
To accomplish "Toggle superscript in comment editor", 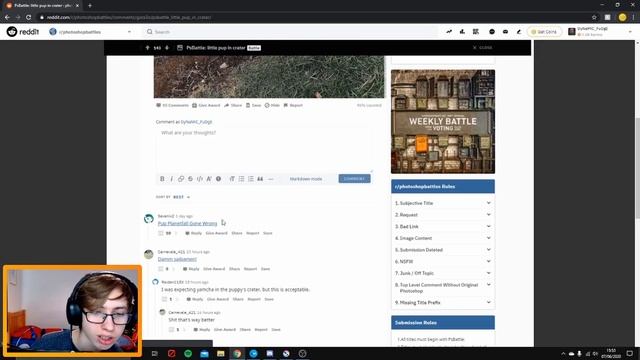I will click(x=209, y=179).
